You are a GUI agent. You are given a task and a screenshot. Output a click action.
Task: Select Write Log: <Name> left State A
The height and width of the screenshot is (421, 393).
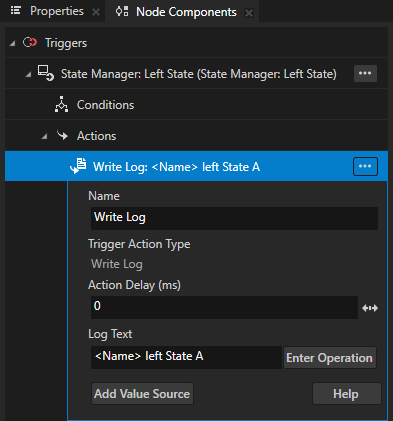pos(196,166)
